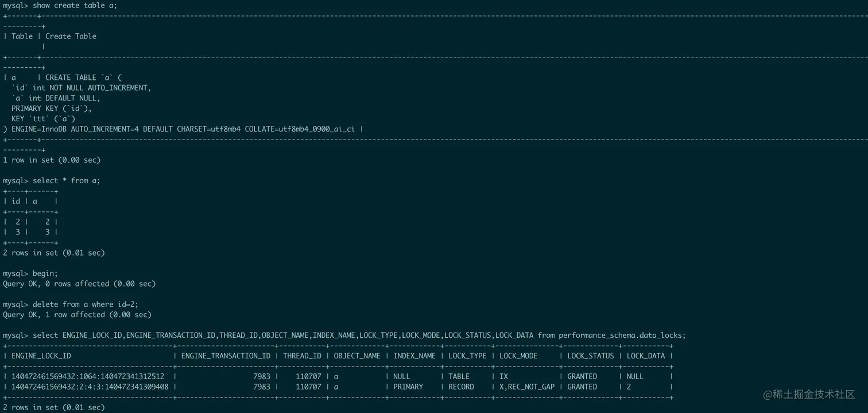
Task: Click the 'select * from a;' command
Action: coord(66,181)
